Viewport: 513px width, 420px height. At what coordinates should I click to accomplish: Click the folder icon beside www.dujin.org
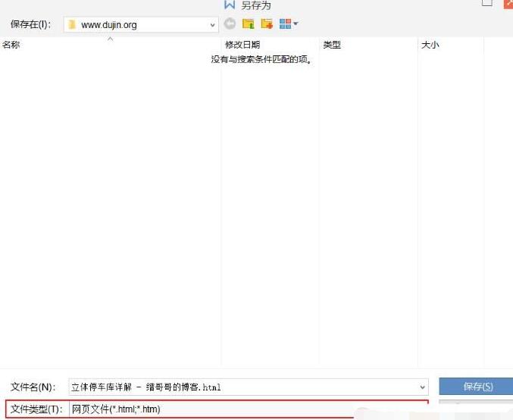tap(72, 24)
